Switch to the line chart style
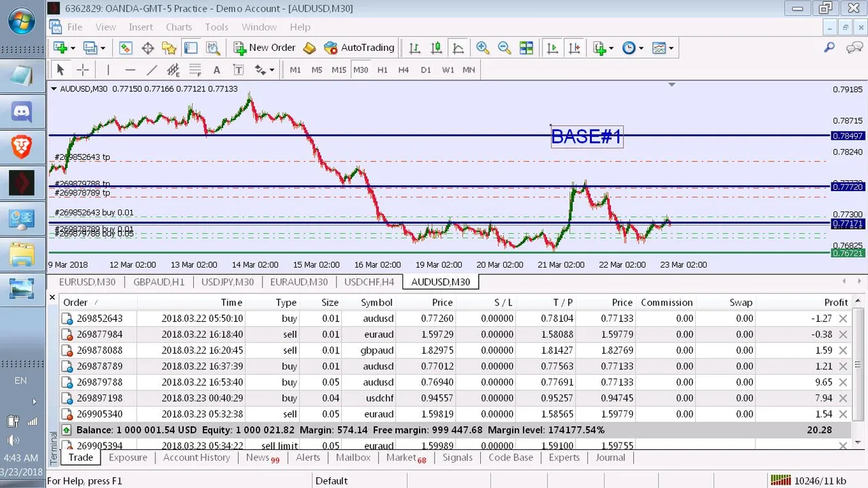Viewport: 868px width, 488px height. pyautogui.click(x=458, y=47)
